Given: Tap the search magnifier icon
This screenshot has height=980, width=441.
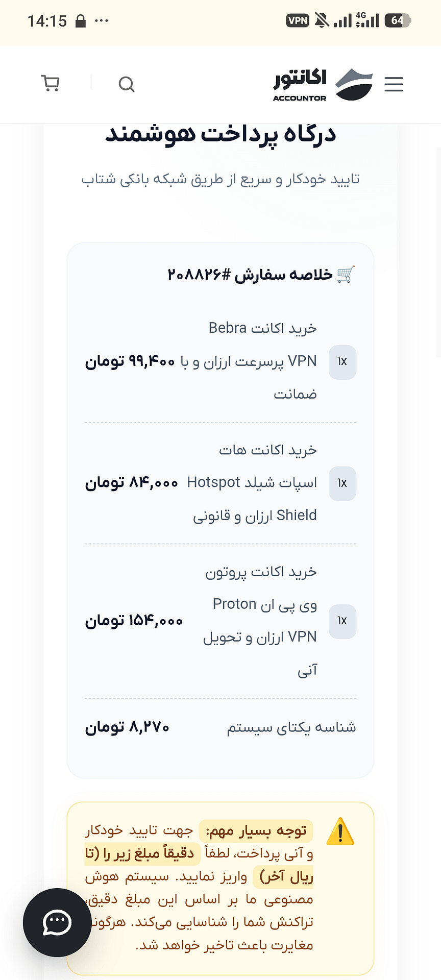Looking at the screenshot, I should [x=127, y=84].
